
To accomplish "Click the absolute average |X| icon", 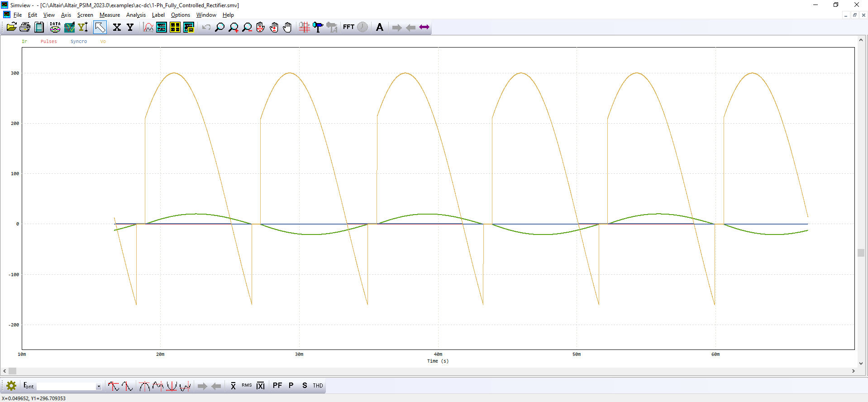I will (x=261, y=386).
